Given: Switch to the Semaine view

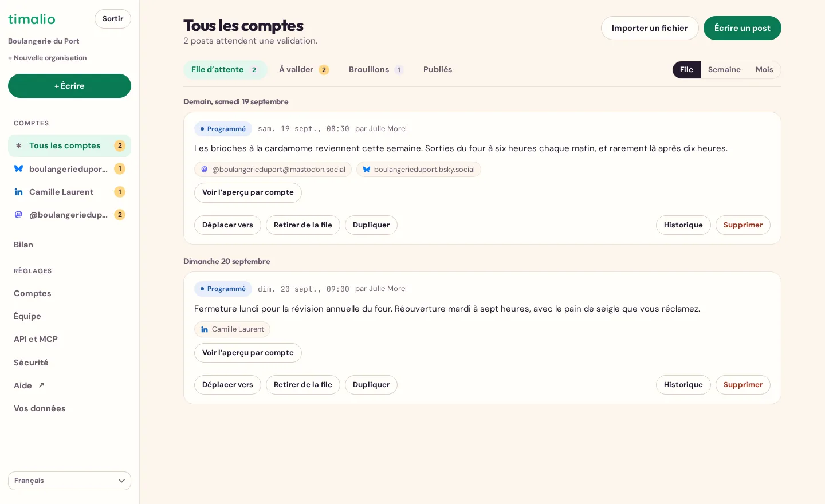Looking at the screenshot, I should (x=724, y=70).
